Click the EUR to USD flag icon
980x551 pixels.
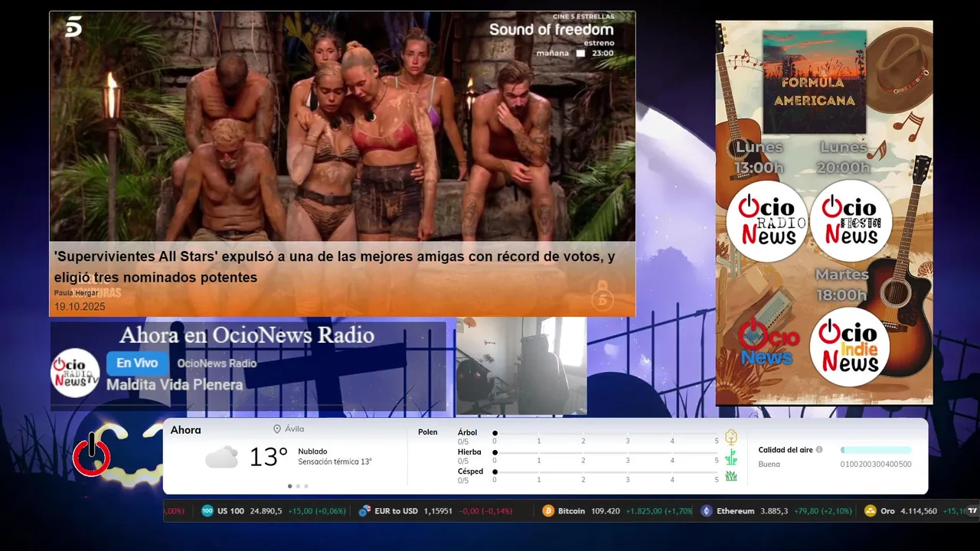click(x=365, y=510)
